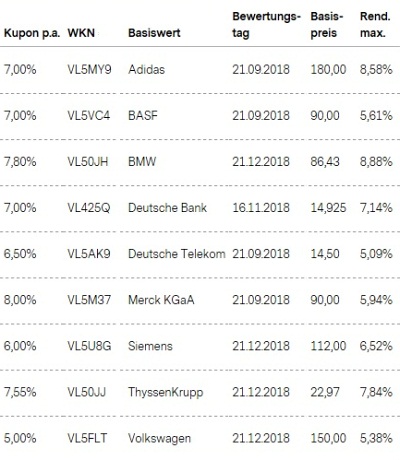Image resolution: width=400 pixels, height=460 pixels.
Task: Select the Deutsche Telekom row name
Action: (177, 254)
